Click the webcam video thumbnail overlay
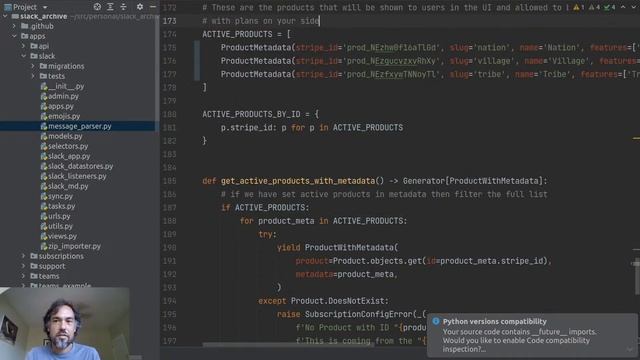640x360 pixels. point(65,324)
